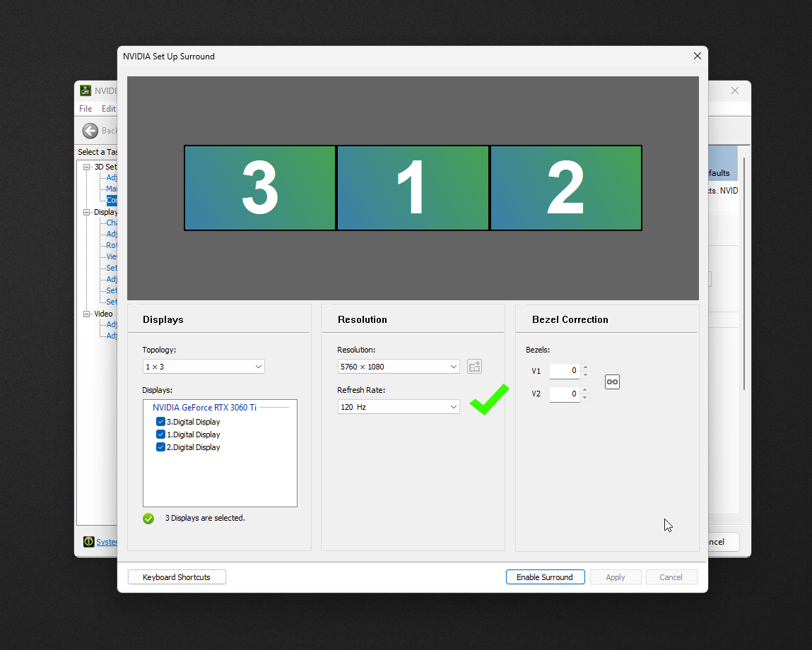The height and width of the screenshot is (650, 812).
Task: Open the File menu in NVIDIA Control Panel
Action: point(86,109)
